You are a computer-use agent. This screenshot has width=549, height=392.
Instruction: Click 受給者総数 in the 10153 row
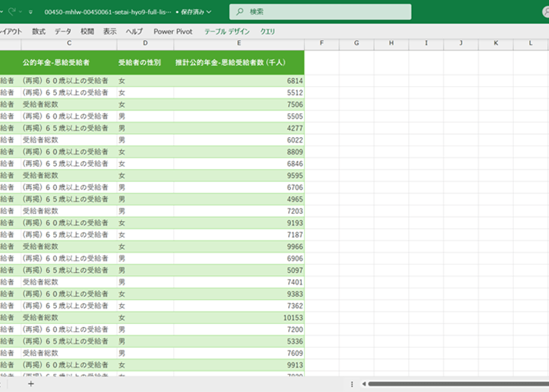(40, 318)
